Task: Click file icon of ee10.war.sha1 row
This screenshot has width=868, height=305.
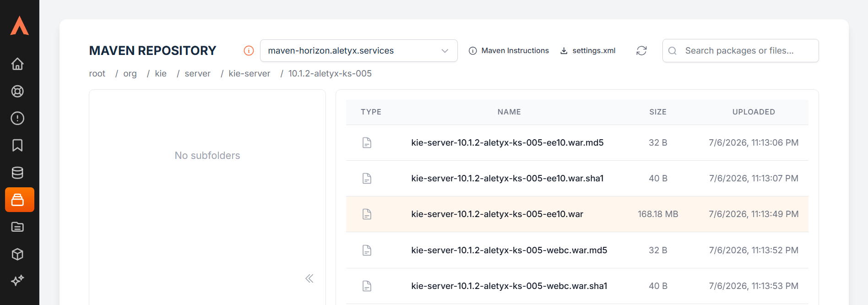Action: coord(367,178)
